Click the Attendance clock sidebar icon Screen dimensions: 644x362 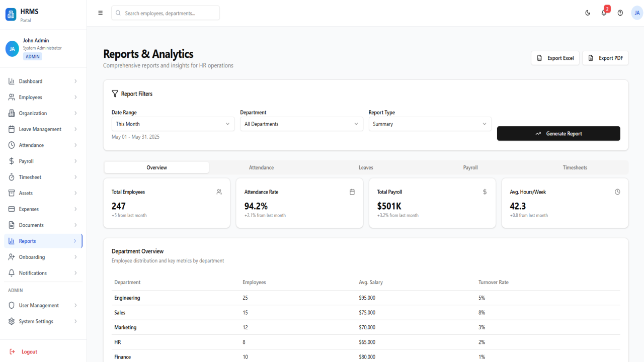click(x=12, y=145)
